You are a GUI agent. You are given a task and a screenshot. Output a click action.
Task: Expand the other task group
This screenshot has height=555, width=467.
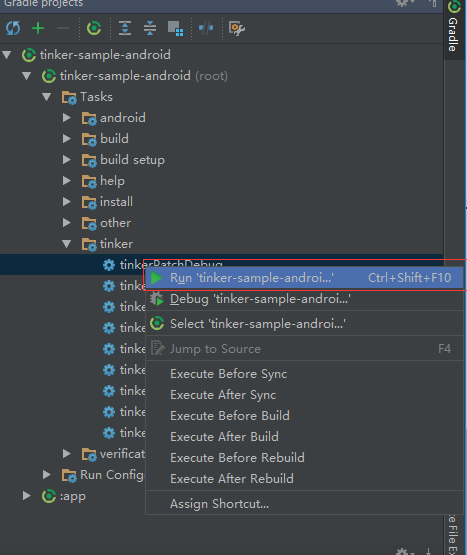click(x=67, y=223)
